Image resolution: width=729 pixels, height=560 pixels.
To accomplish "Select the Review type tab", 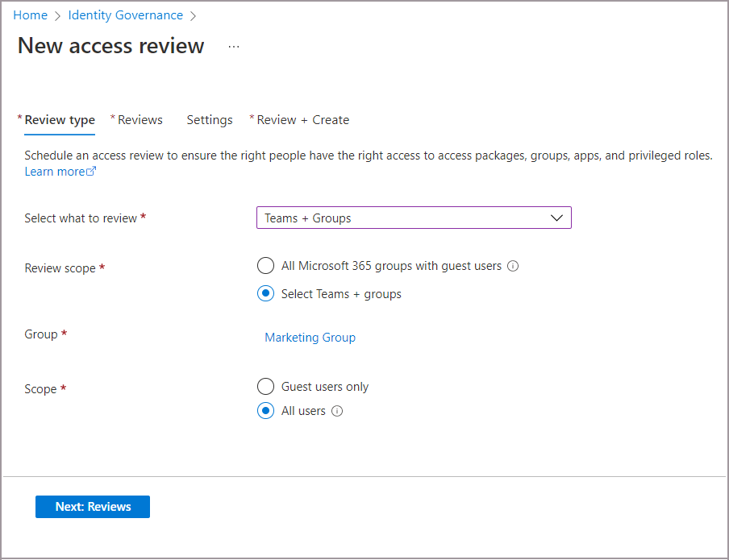I will (x=60, y=120).
